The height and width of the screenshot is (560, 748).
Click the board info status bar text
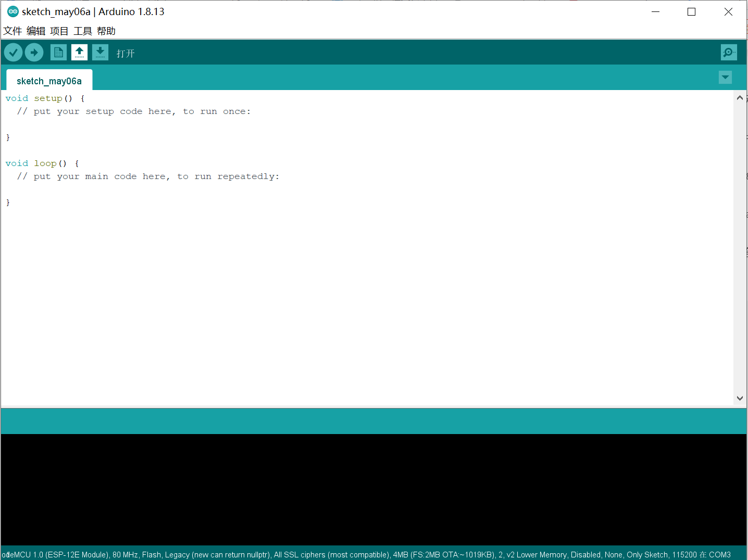[x=367, y=555]
